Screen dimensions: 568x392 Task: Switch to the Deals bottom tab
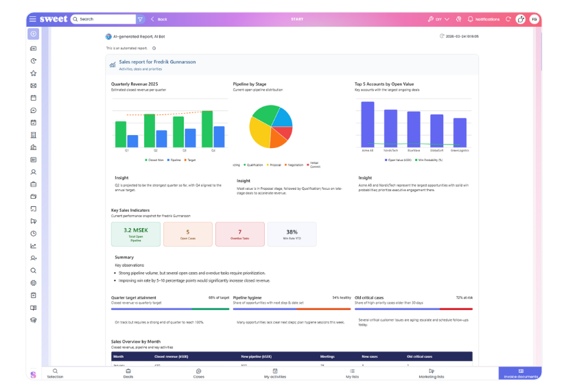(x=128, y=373)
